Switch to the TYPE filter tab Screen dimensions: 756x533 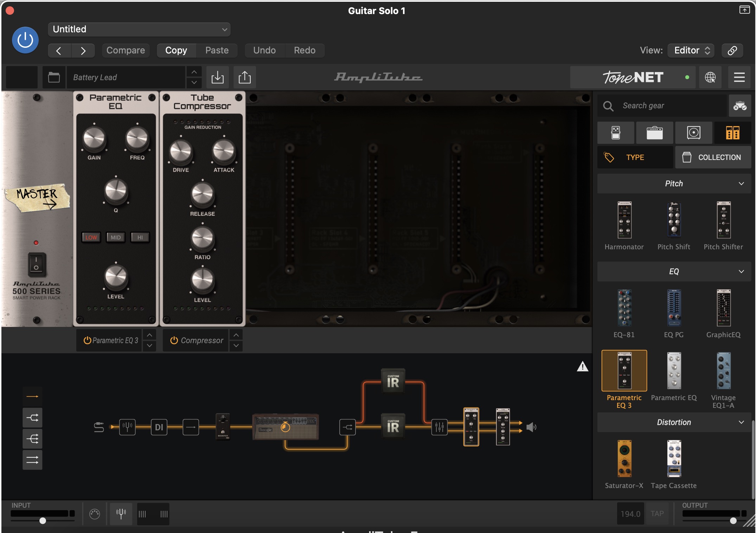(x=635, y=158)
